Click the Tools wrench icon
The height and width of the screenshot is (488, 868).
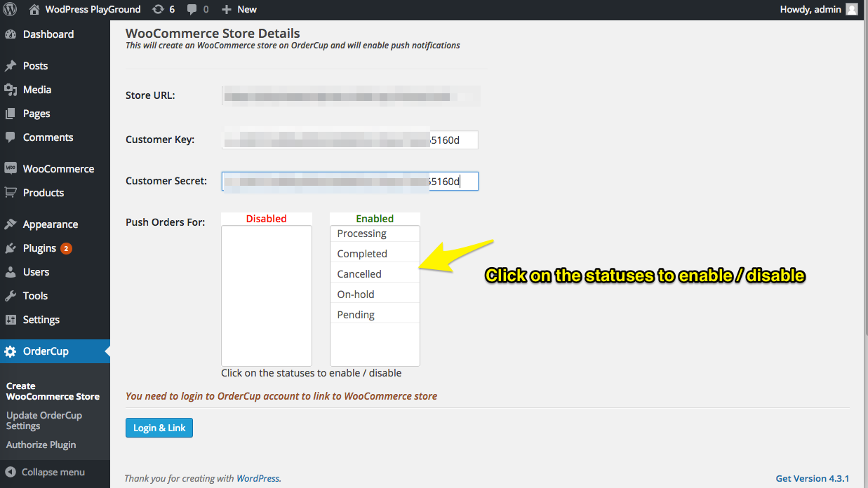coord(11,296)
